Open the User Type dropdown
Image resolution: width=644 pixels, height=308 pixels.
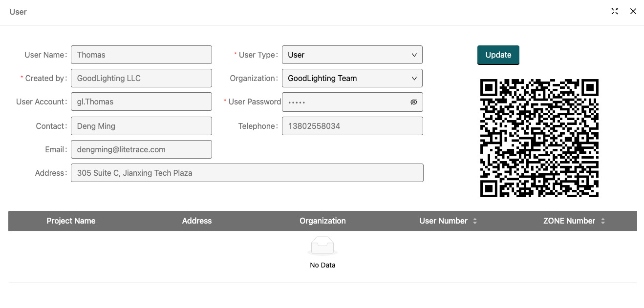point(352,55)
